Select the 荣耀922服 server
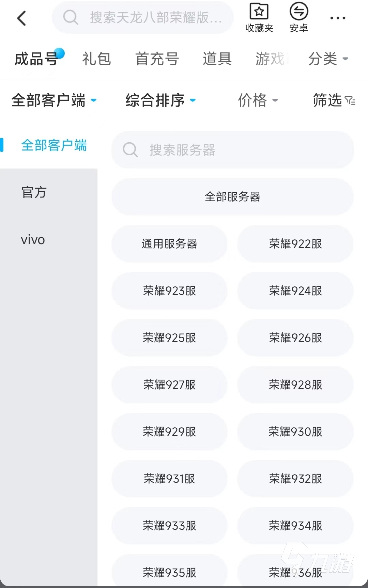 point(295,244)
